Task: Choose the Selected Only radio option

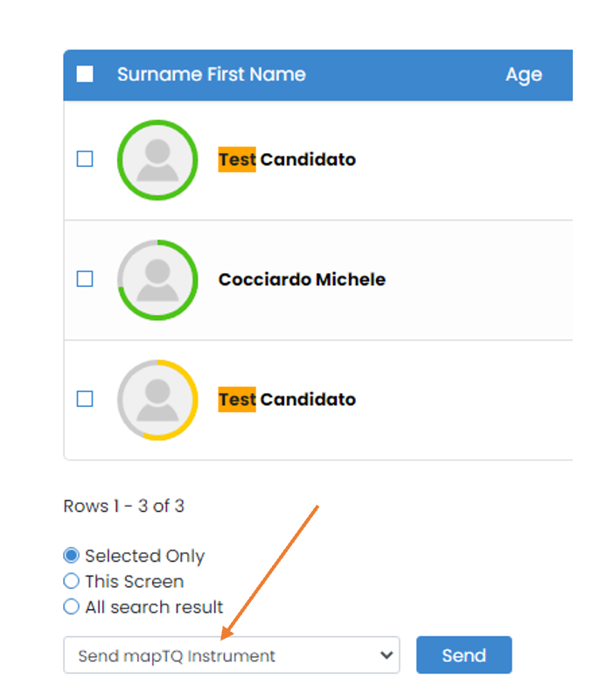Action: [x=72, y=556]
